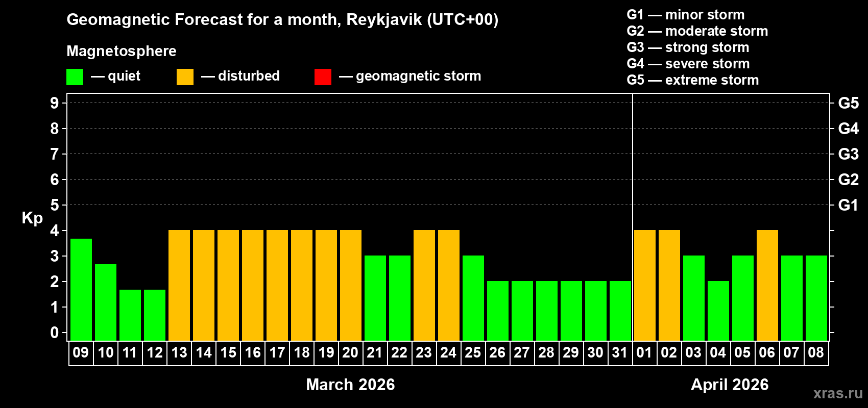Select the green bar for March 11
This screenshot has width=868, height=408.
(x=130, y=315)
